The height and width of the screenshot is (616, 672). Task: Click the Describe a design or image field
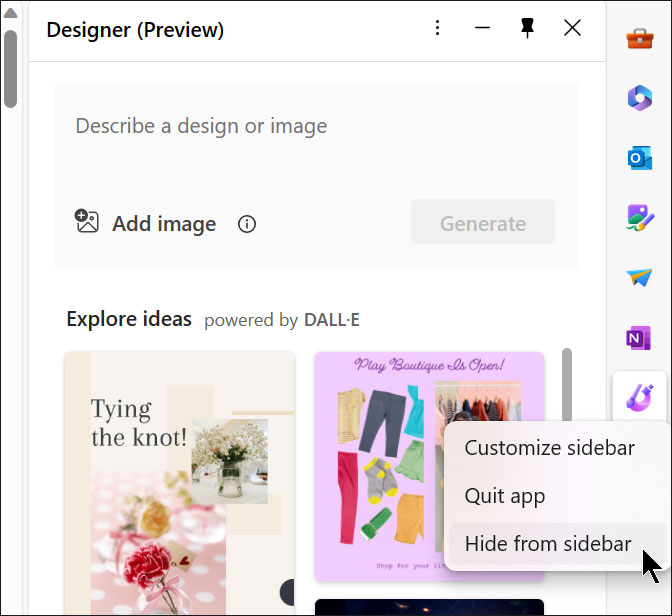315,127
